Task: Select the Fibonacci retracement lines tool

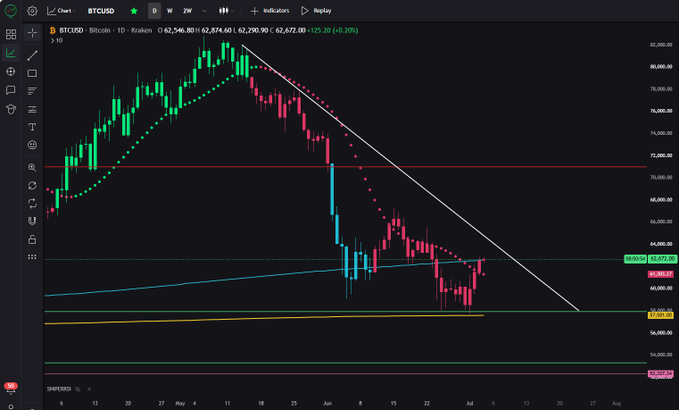Action: click(x=32, y=110)
